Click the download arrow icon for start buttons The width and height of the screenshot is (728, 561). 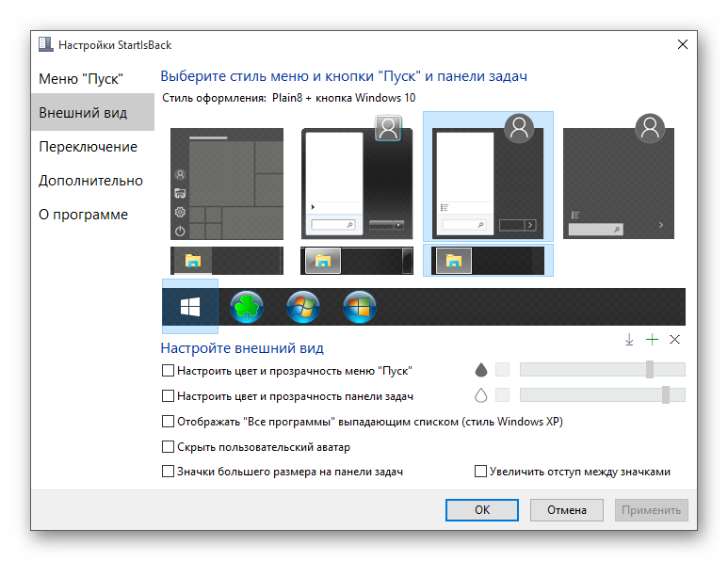(x=629, y=340)
